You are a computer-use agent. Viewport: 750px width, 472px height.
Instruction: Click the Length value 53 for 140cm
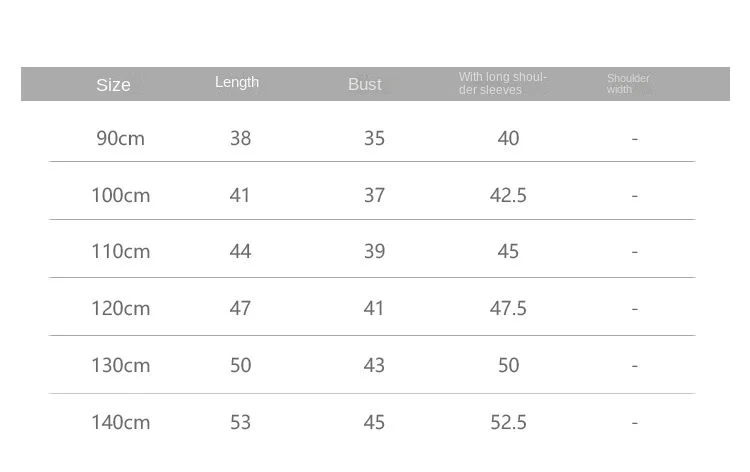coord(240,422)
